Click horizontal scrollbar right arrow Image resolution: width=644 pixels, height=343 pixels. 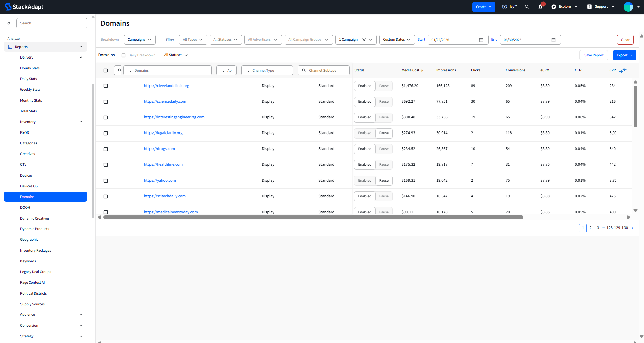629,217
